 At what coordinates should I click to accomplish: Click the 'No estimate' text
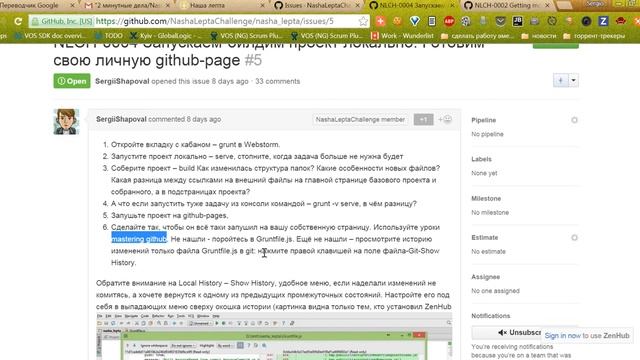coord(488,252)
